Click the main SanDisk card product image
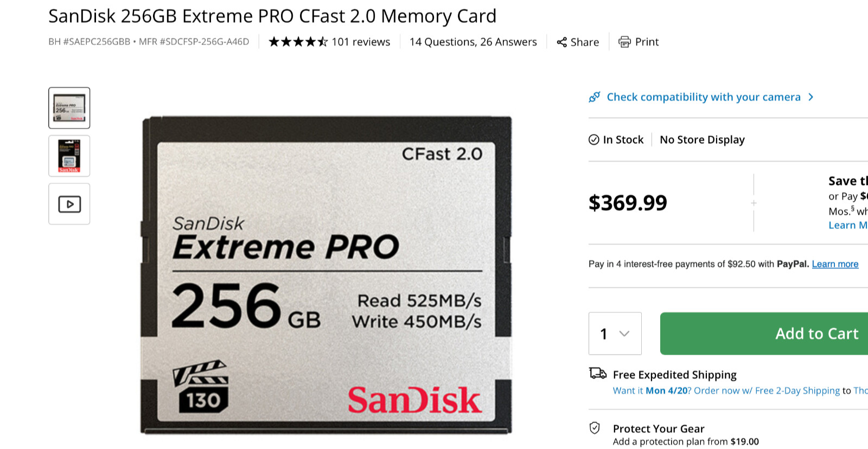The height and width of the screenshot is (449, 868). [326, 275]
